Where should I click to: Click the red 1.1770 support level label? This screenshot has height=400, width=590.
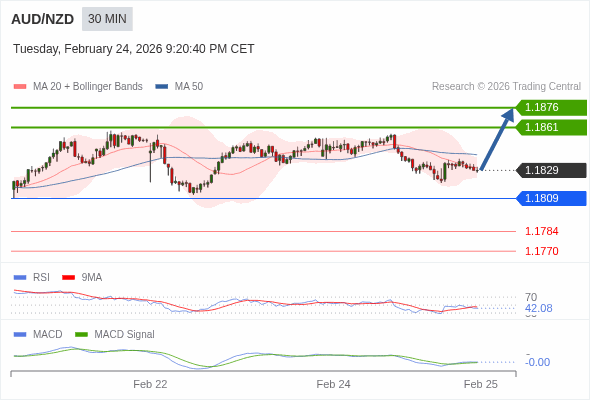pyautogui.click(x=541, y=251)
